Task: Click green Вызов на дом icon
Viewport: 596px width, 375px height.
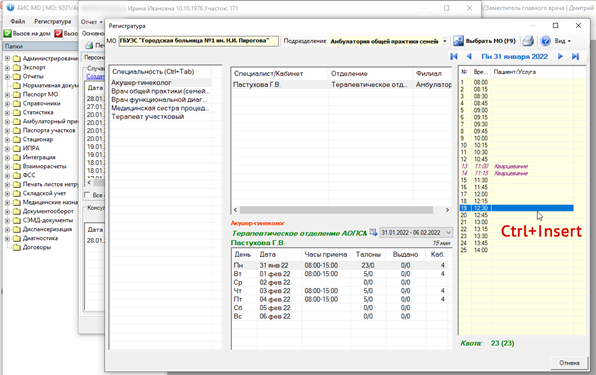Action: 8,33
